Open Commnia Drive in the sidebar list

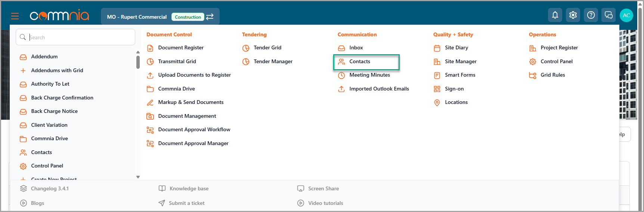[x=50, y=138]
